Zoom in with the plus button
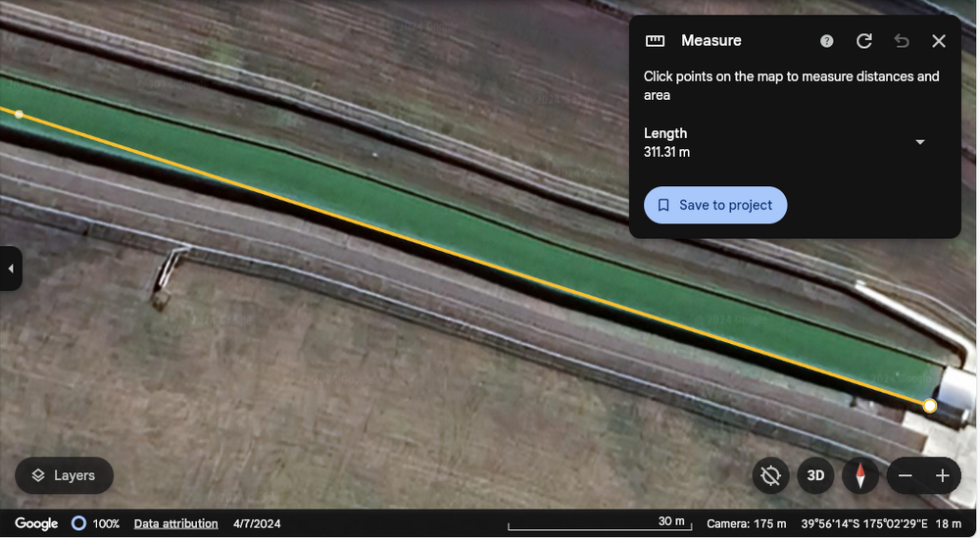The image size is (980, 538). tap(943, 476)
